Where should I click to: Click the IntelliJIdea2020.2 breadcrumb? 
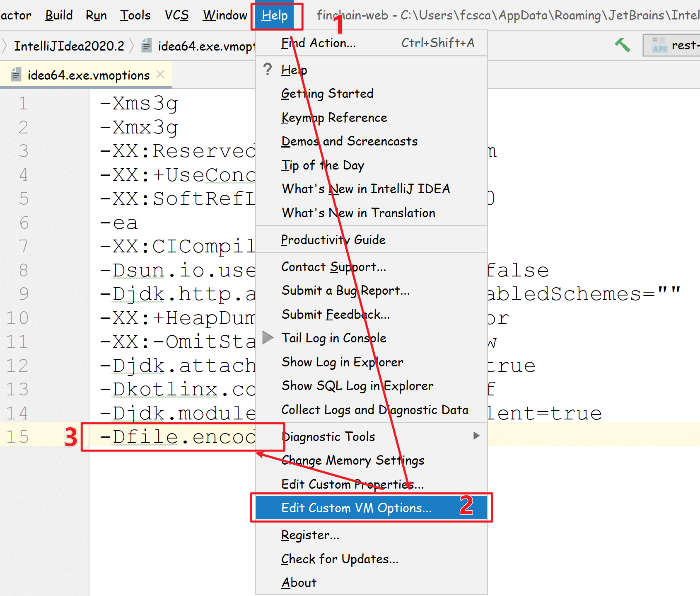click(x=69, y=46)
